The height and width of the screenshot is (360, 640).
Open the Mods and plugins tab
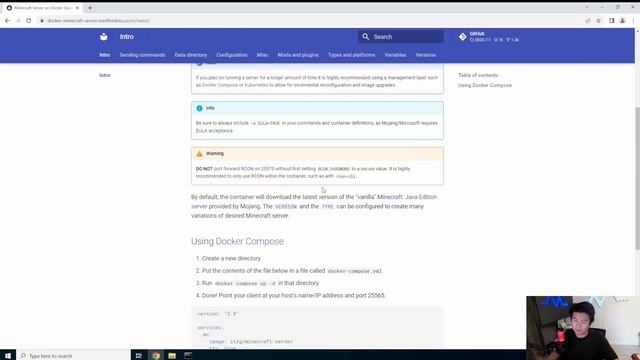298,55
